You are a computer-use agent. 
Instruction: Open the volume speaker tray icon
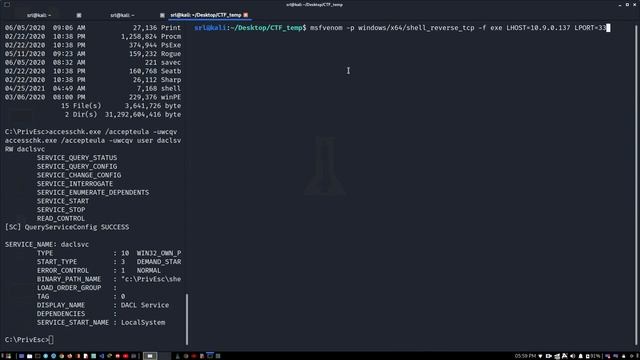572,356
